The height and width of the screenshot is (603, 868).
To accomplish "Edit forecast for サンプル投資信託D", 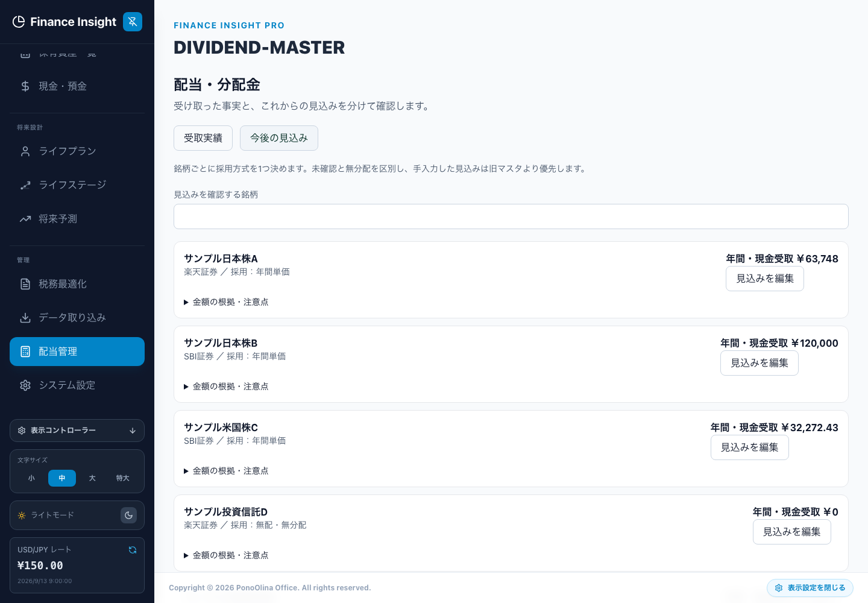I will [x=792, y=532].
